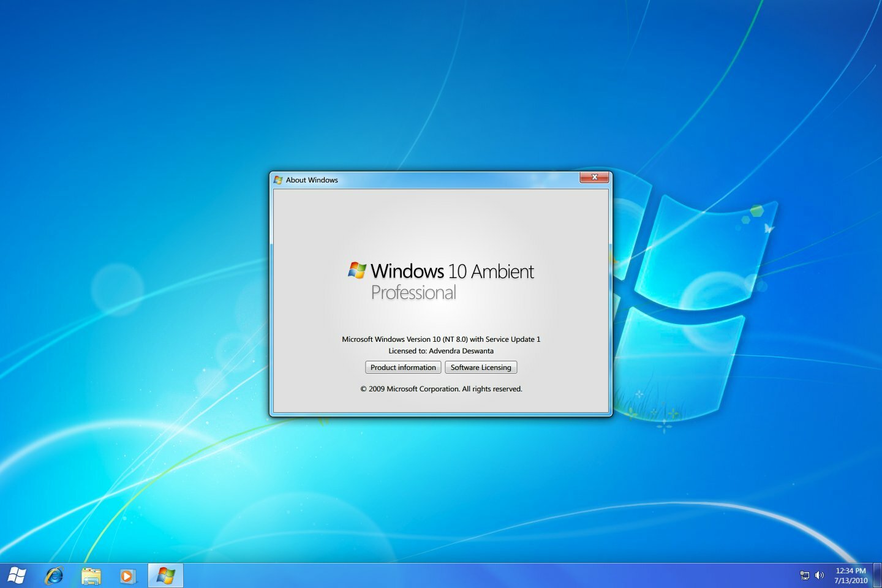This screenshot has height=588, width=882.
Task: Click the small Windows flag icon in title bar
Action: [278, 180]
